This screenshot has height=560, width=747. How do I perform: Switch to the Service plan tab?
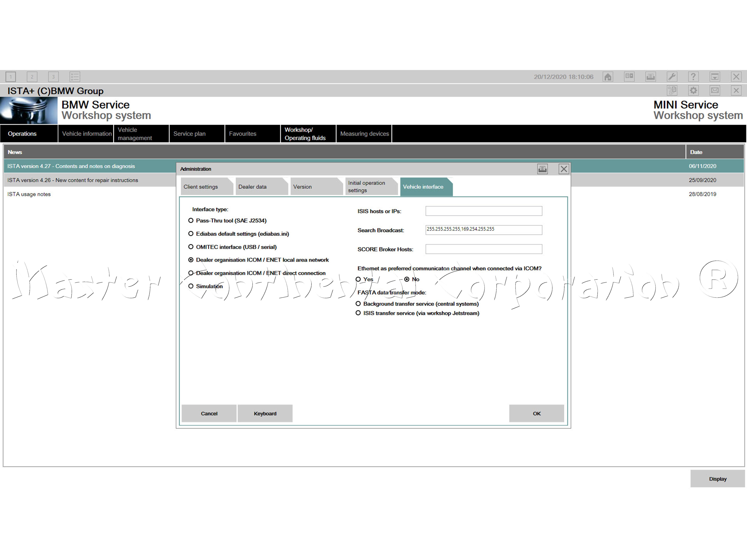(x=197, y=134)
